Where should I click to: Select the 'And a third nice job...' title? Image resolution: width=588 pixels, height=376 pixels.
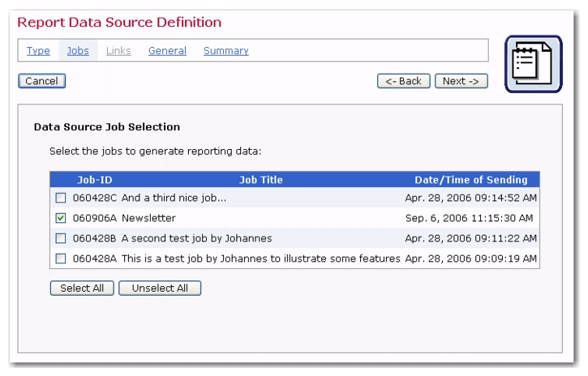click(x=174, y=198)
